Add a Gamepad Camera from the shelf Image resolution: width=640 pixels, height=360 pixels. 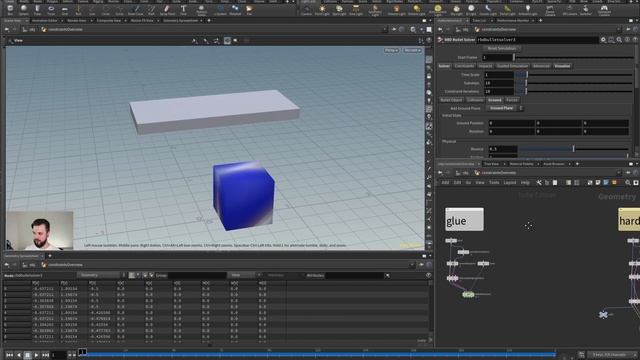click(x=604, y=10)
